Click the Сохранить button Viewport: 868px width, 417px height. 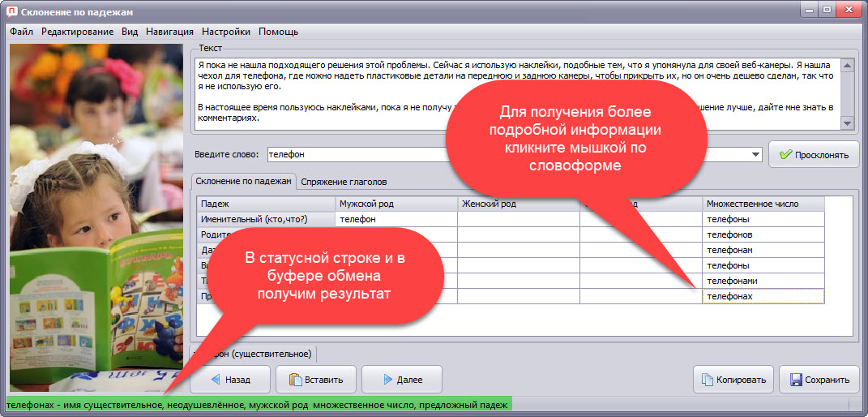pyautogui.click(x=819, y=380)
